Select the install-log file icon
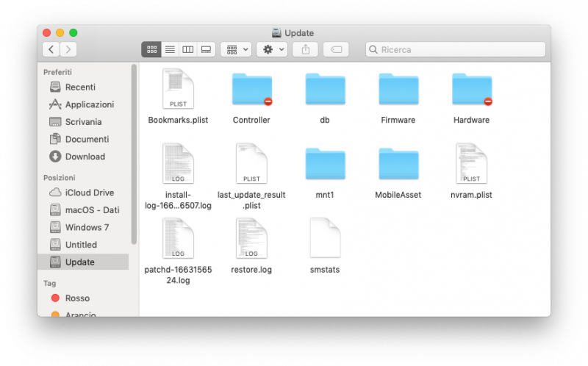The image size is (588, 366). pyautogui.click(x=178, y=163)
